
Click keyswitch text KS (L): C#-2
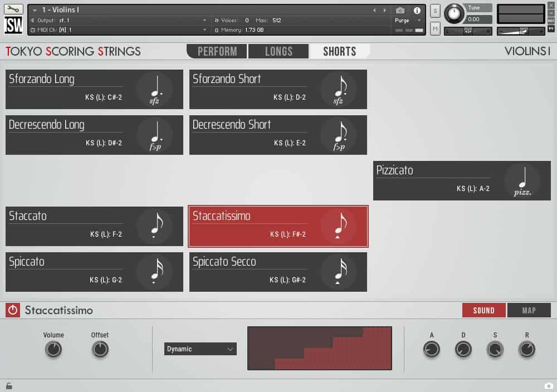104,97
